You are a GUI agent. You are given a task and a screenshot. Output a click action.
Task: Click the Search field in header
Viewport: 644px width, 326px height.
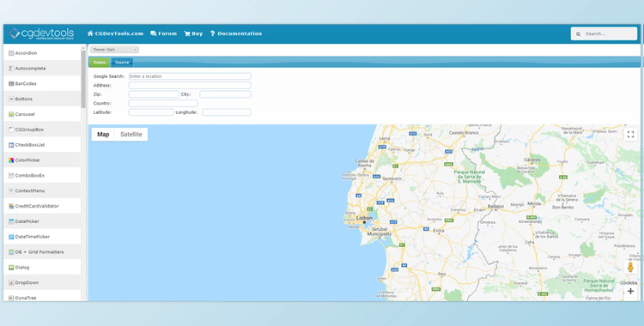(604, 33)
